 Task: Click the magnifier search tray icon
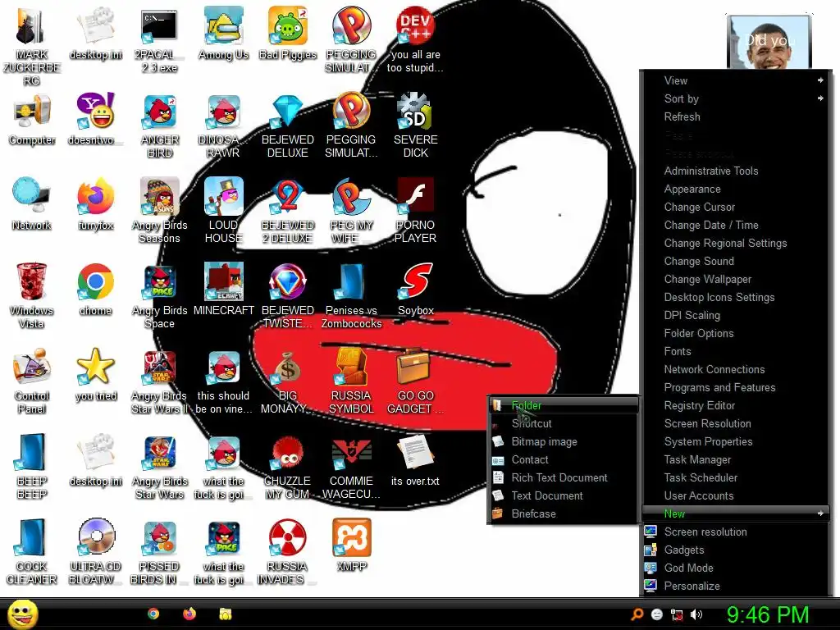point(637,614)
